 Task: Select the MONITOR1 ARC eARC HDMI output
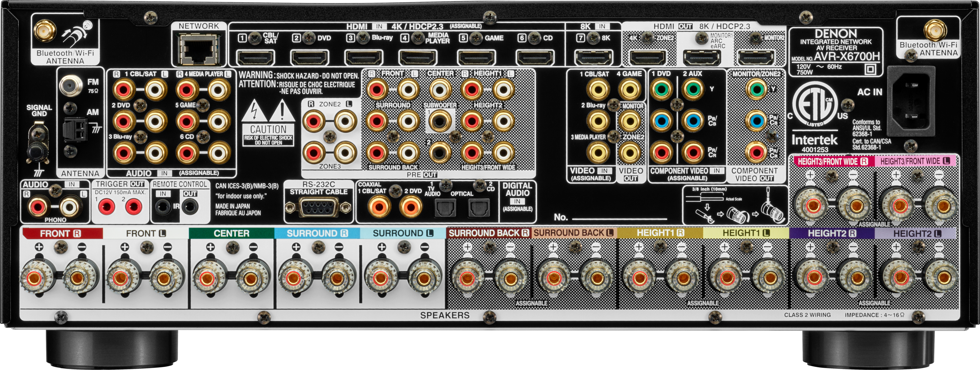702,58
